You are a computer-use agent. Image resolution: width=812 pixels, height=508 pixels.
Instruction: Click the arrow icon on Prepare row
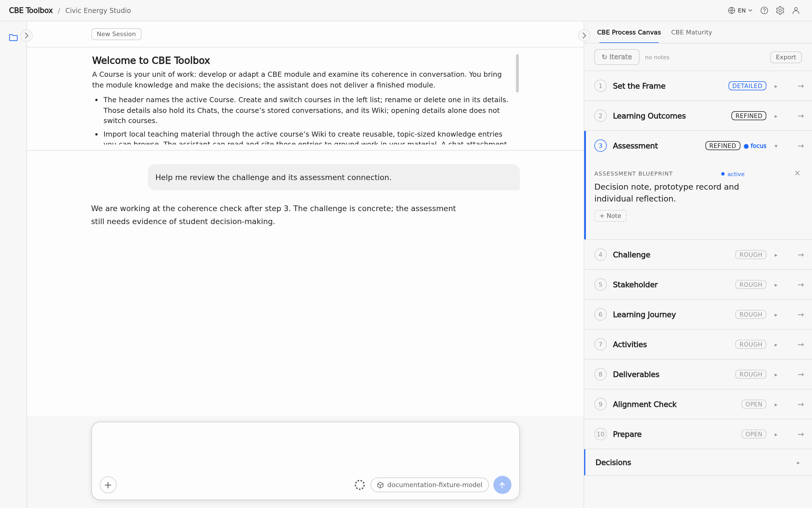801,434
